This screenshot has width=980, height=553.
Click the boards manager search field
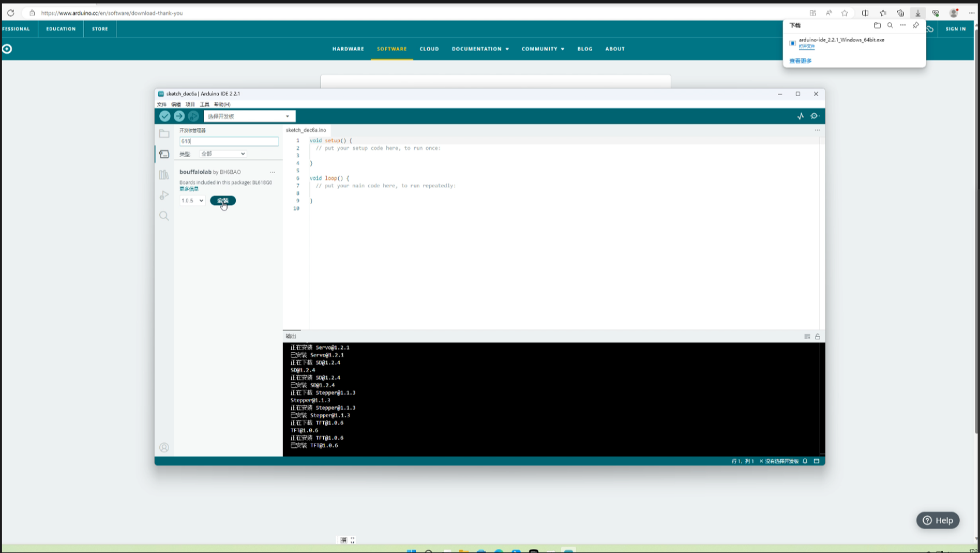tap(229, 141)
